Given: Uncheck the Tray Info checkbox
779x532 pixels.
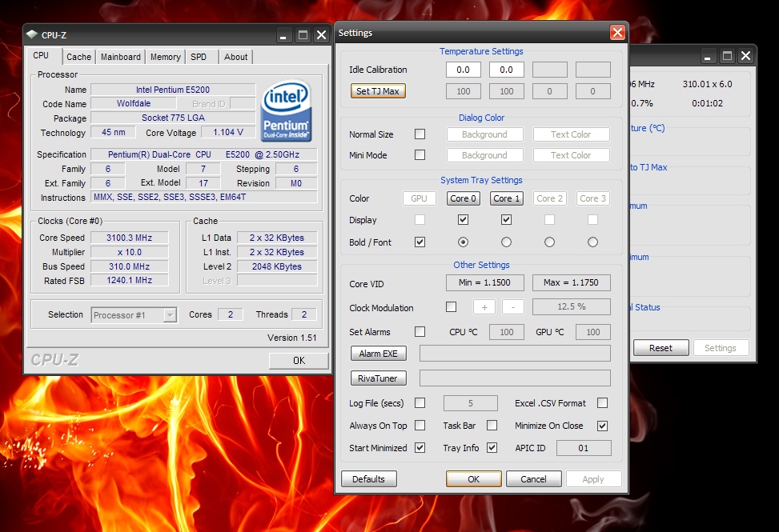Looking at the screenshot, I should click(x=492, y=448).
